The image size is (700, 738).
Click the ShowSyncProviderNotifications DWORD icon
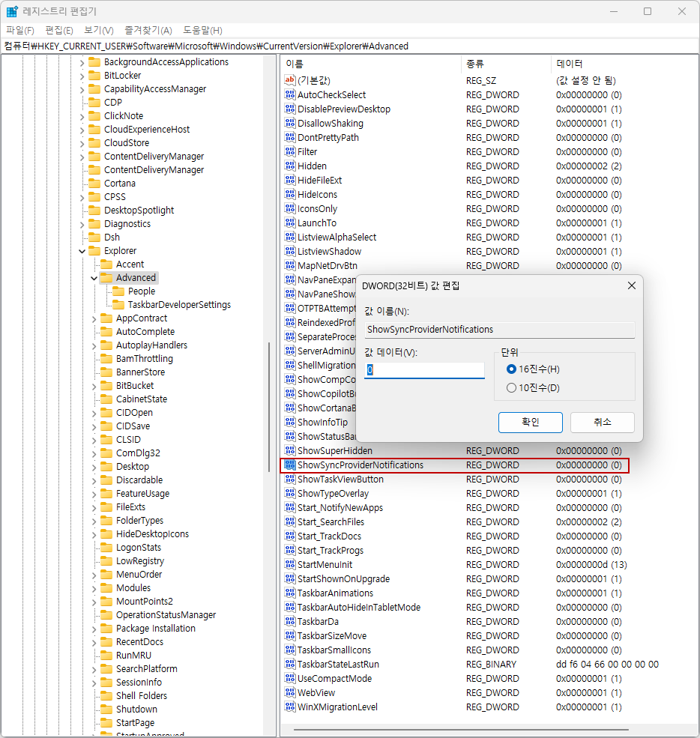[x=290, y=465]
